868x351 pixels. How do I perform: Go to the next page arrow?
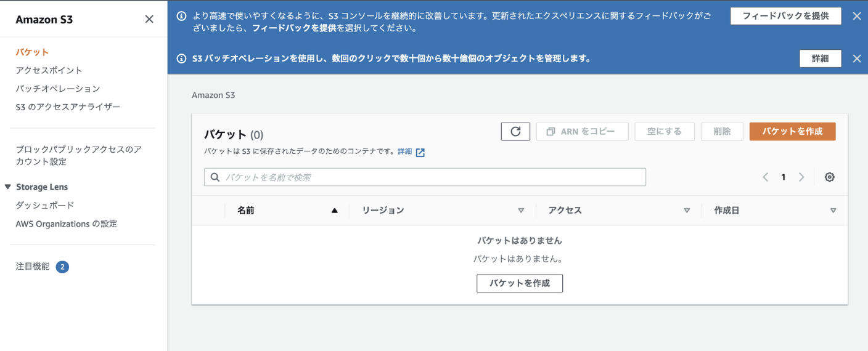pos(801,177)
